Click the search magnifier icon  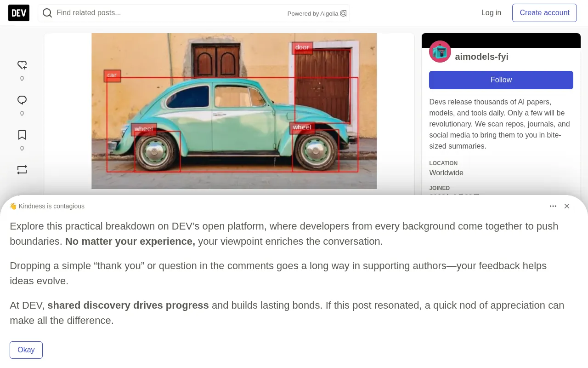(x=47, y=13)
